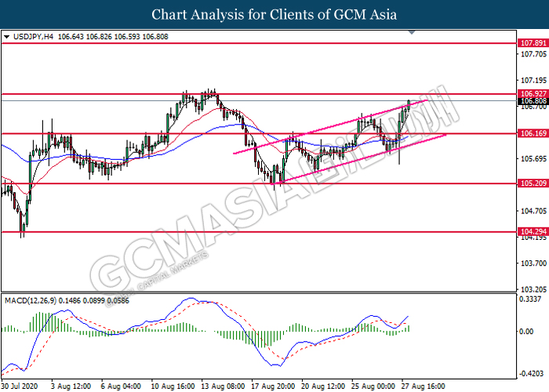Click the MACD 0.3337 scale value
Image resolution: width=549 pixels, height=392 pixels.
coord(530,299)
